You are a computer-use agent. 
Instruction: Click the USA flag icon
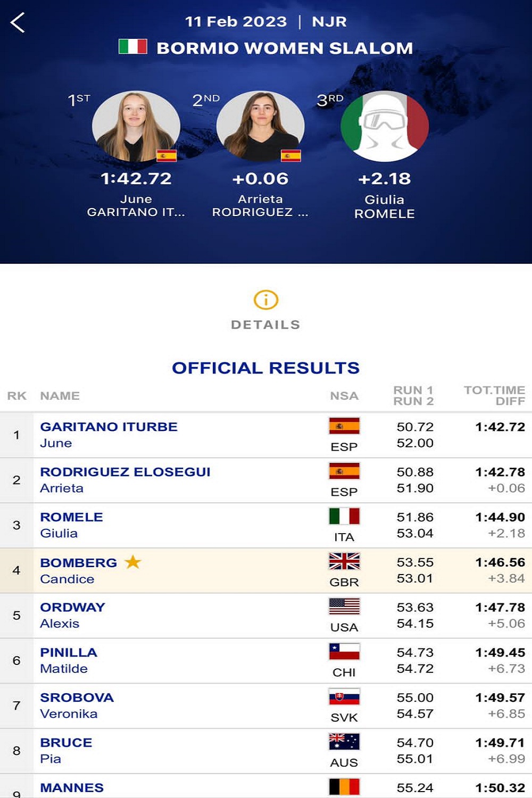tap(344, 606)
